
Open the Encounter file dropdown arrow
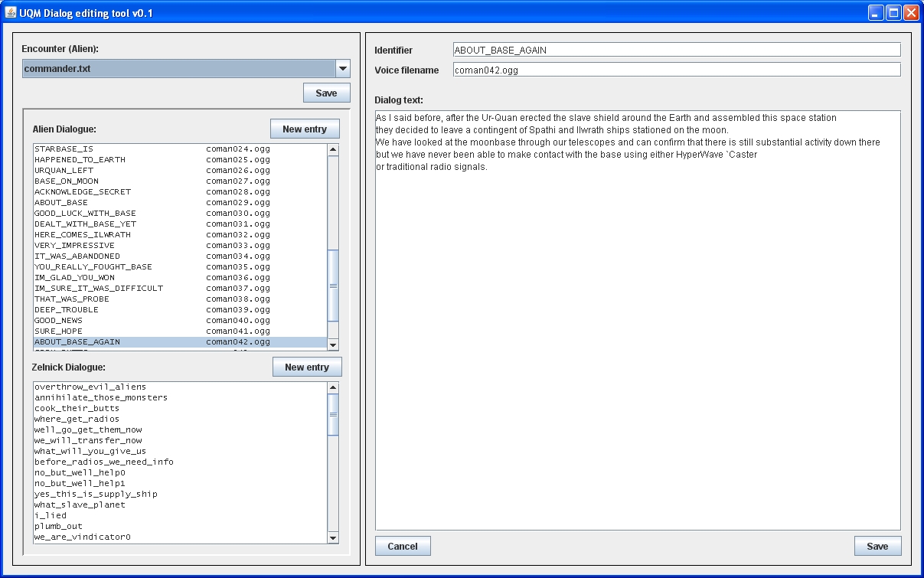(343, 69)
